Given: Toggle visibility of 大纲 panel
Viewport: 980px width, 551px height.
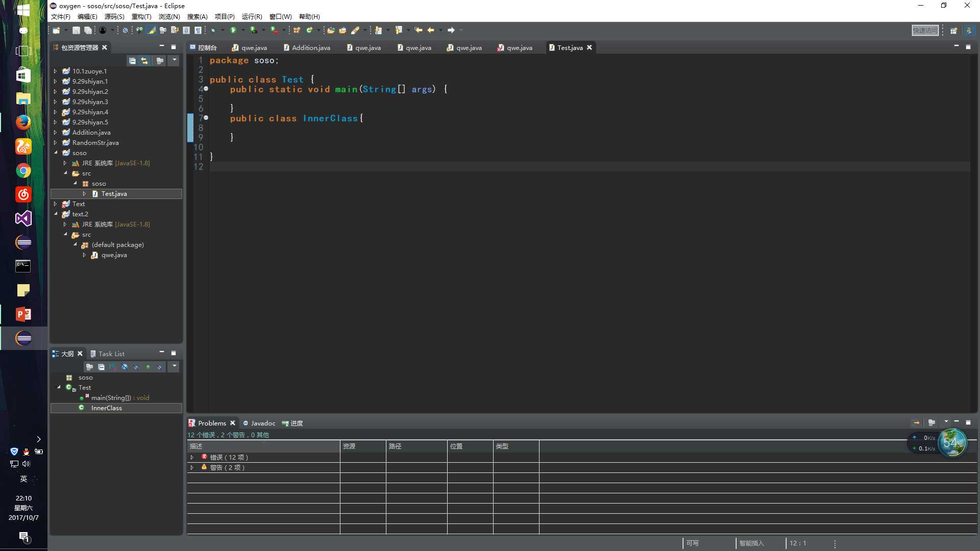Looking at the screenshot, I should pyautogui.click(x=161, y=354).
